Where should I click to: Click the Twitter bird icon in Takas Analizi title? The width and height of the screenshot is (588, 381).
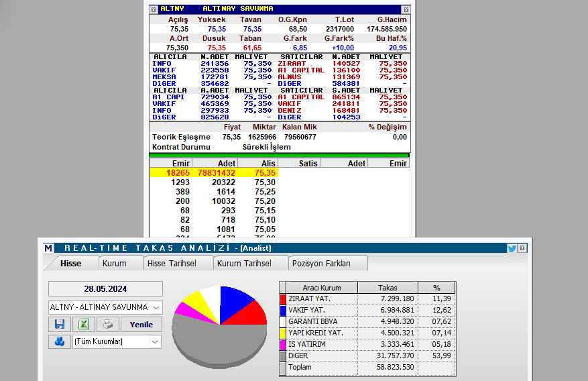tap(512, 248)
